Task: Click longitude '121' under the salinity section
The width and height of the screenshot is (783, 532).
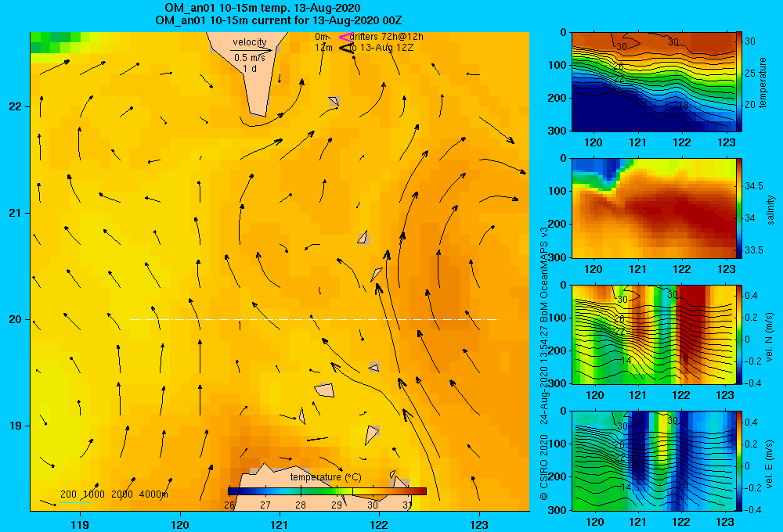Action: [637, 269]
